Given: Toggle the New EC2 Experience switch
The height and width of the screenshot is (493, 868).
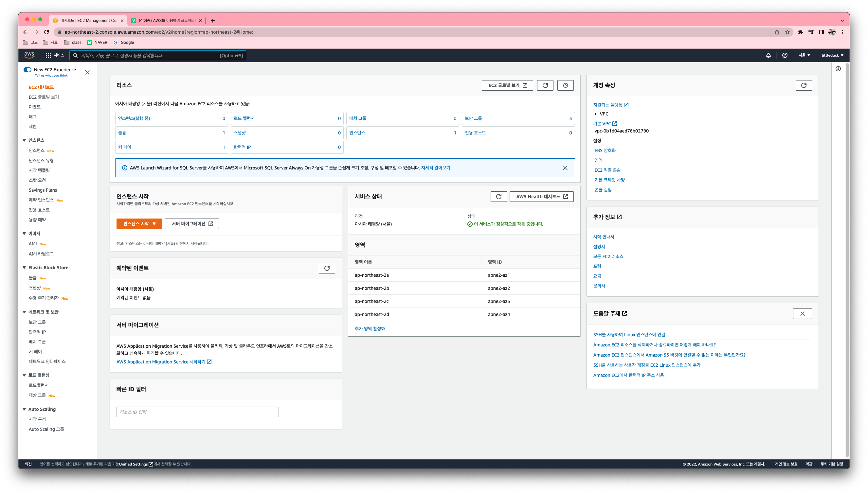Looking at the screenshot, I should 27,69.
